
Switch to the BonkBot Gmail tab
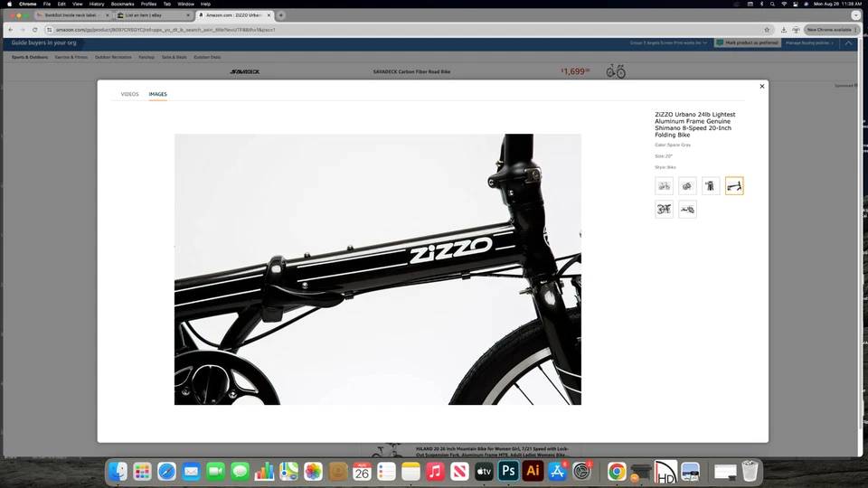tap(71, 15)
